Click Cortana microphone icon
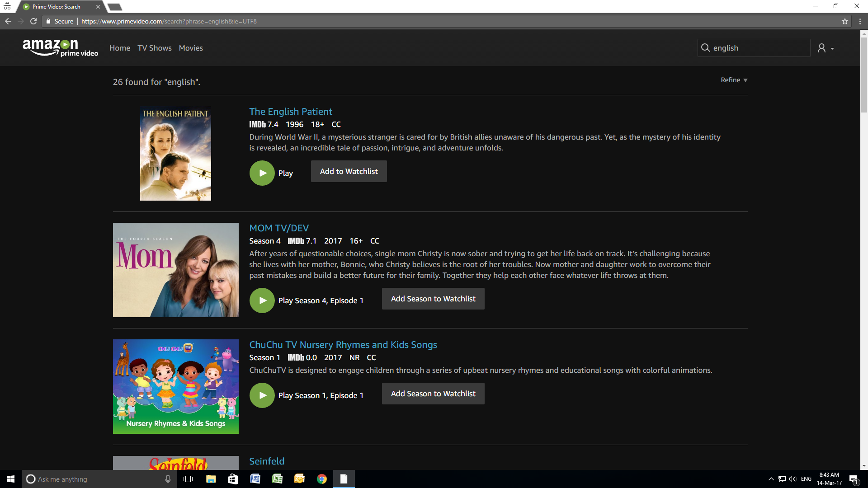Image resolution: width=868 pixels, height=488 pixels. 168,479
